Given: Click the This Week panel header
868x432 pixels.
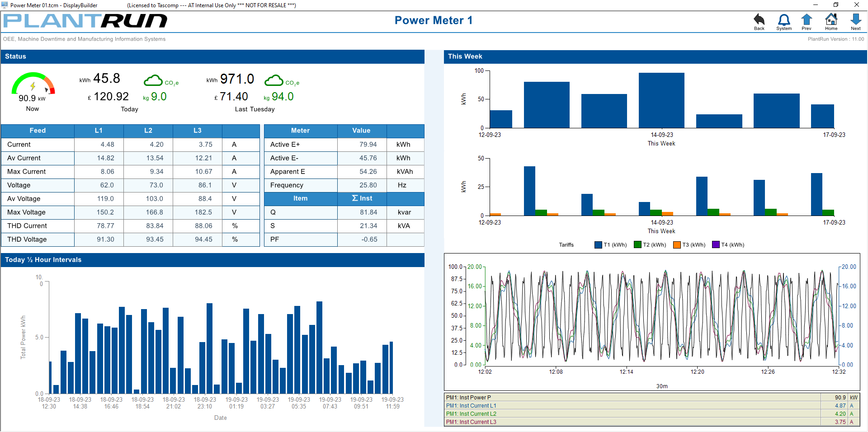Looking at the screenshot, I should (655, 56).
